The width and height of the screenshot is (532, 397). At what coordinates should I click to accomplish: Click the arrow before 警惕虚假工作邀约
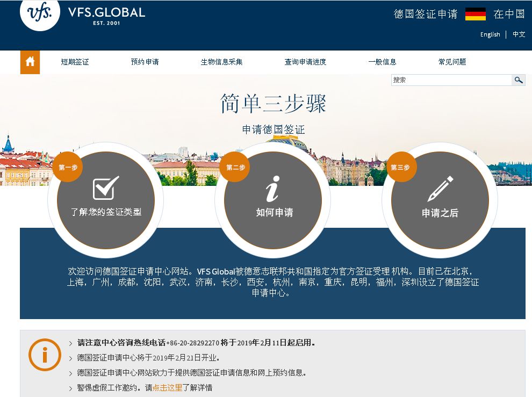(70, 388)
